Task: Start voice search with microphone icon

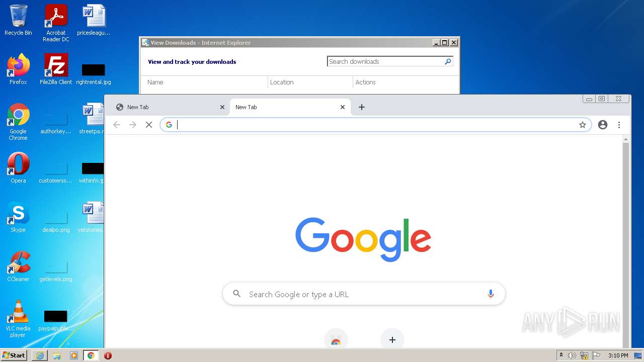Action: (x=491, y=294)
